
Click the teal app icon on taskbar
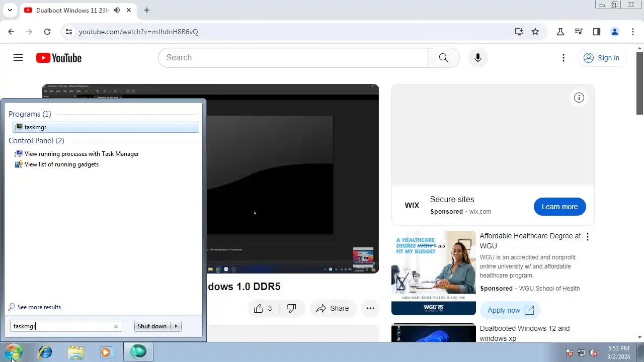(138, 352)
